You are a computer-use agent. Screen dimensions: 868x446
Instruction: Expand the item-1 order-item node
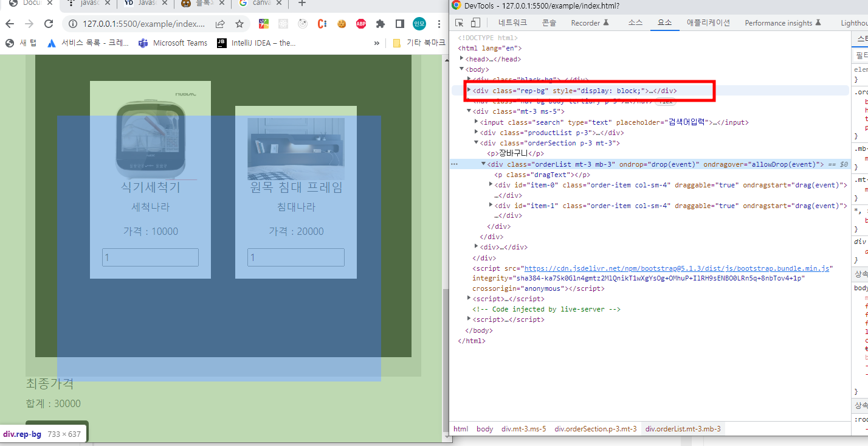tap(491, 206)
